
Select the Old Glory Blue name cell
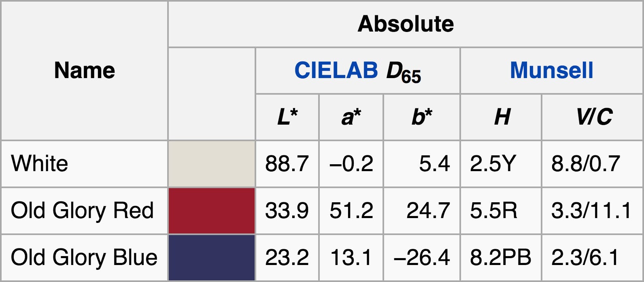pos(85,258)
